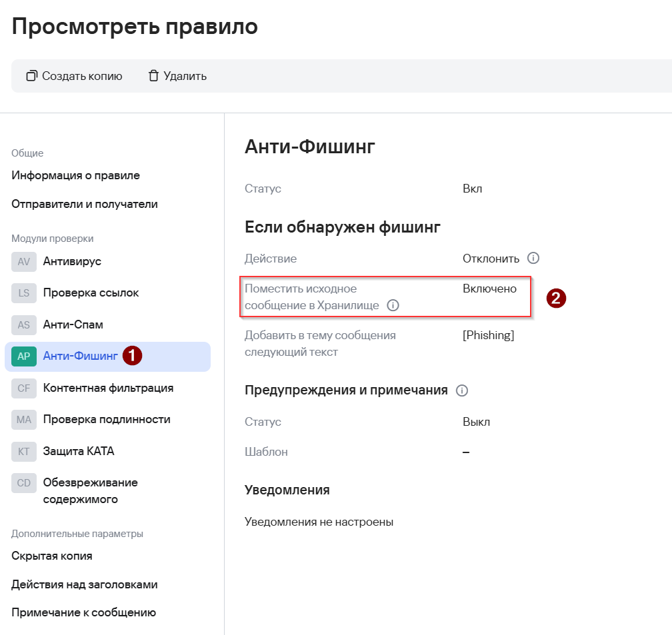Click the Уведомления section heading

tap(287, 490)
